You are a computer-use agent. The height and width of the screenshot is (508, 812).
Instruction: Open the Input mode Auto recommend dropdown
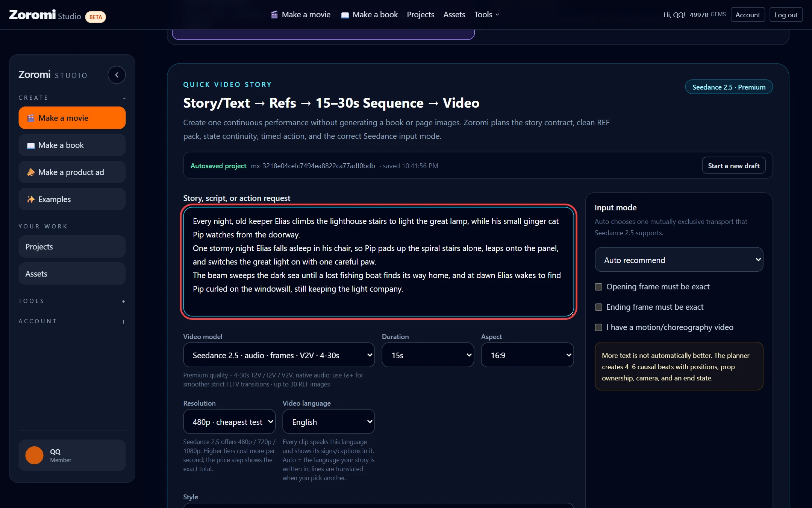click(x=679, y=260)
